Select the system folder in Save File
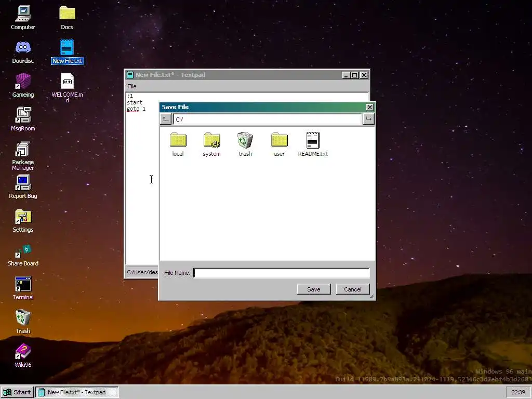The width and height of the screenshot is (532, 399). pyautogui.click(x=211, y=144)
